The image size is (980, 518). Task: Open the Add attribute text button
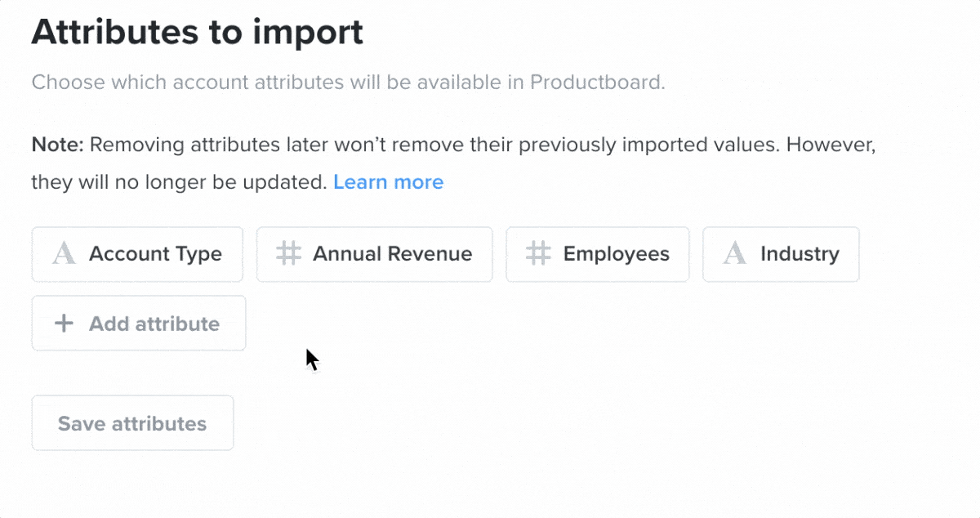coord(154,324)
